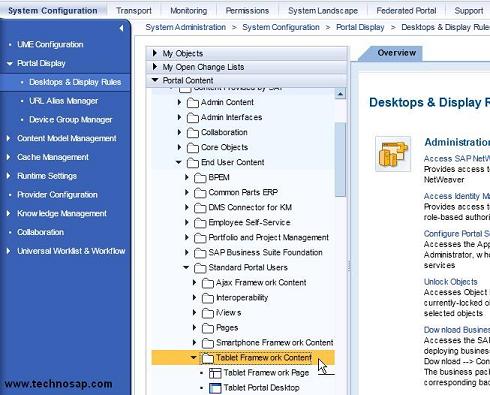
Task: Expand the Runtime Settings sidebar arrow
Action: click(8, 176)
